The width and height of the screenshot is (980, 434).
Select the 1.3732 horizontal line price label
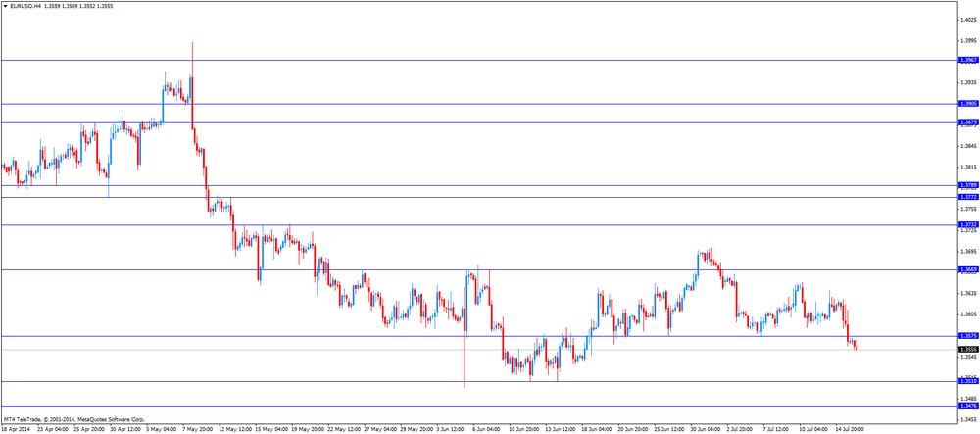(969, 224)
